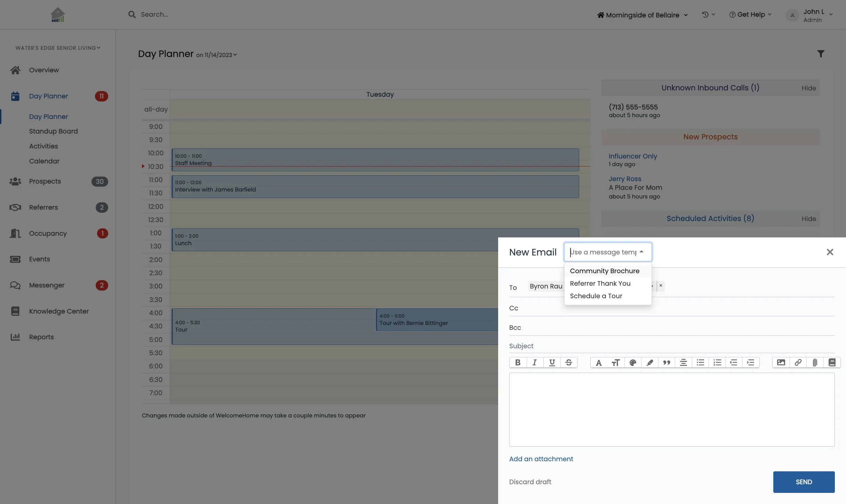Expand Water's Edge Senior Living selector
Viewport: 846px width, 504px height.
point(58,48)
